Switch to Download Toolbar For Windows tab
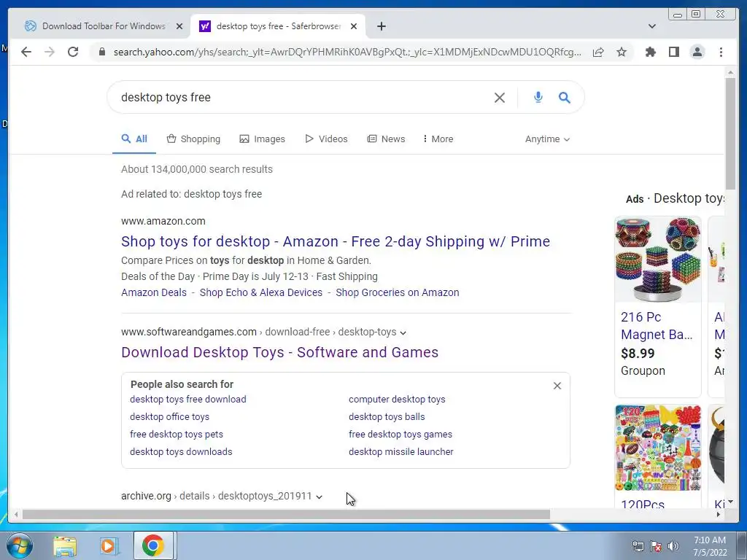Viewport: 747px width, 560px height. coord(103,26)
